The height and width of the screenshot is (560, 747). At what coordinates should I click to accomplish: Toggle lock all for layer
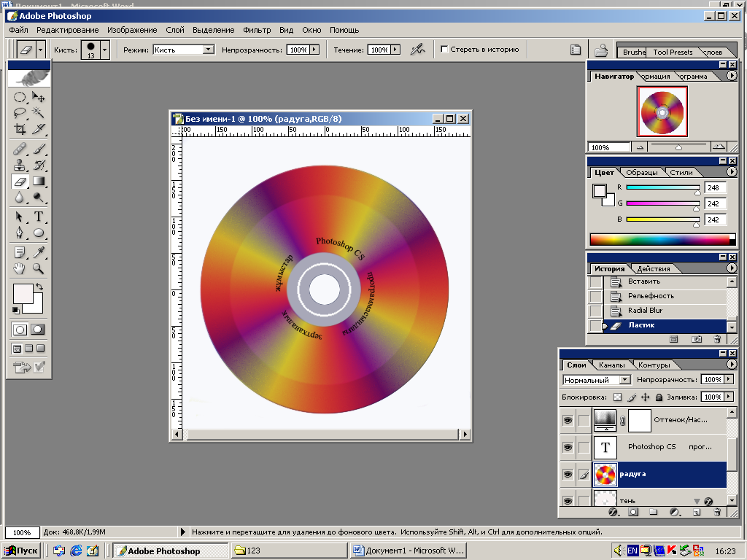point(659,397)
